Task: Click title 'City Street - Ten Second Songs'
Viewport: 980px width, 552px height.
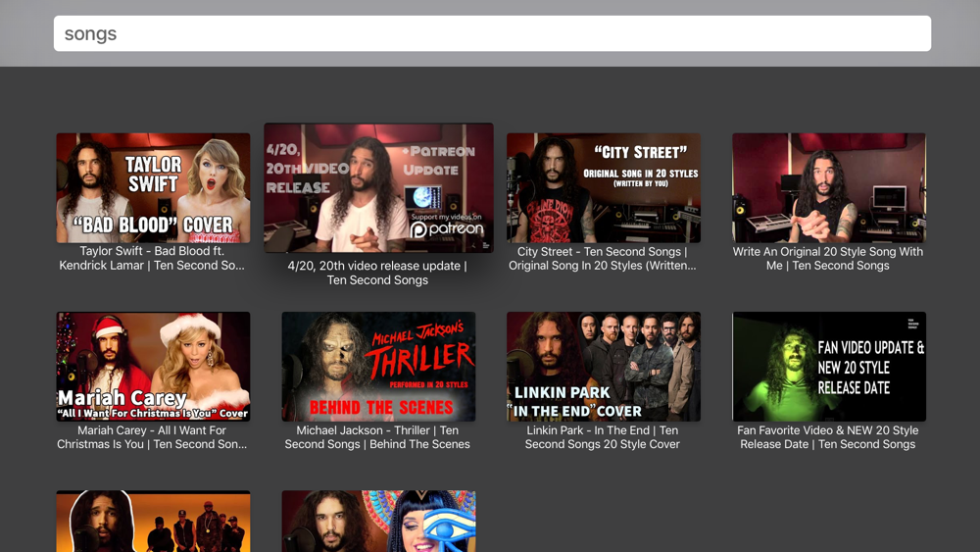Action: click(603, 258)
